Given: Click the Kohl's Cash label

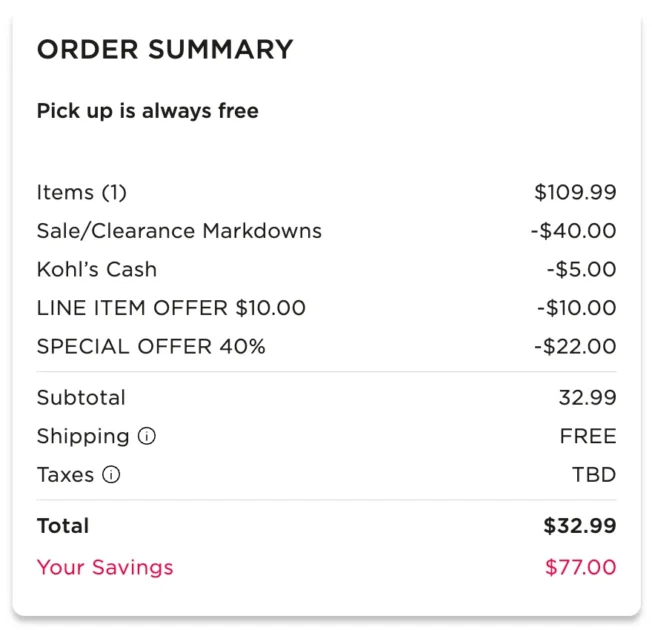Looking at the screenshot, I should [x=97, y=269].
